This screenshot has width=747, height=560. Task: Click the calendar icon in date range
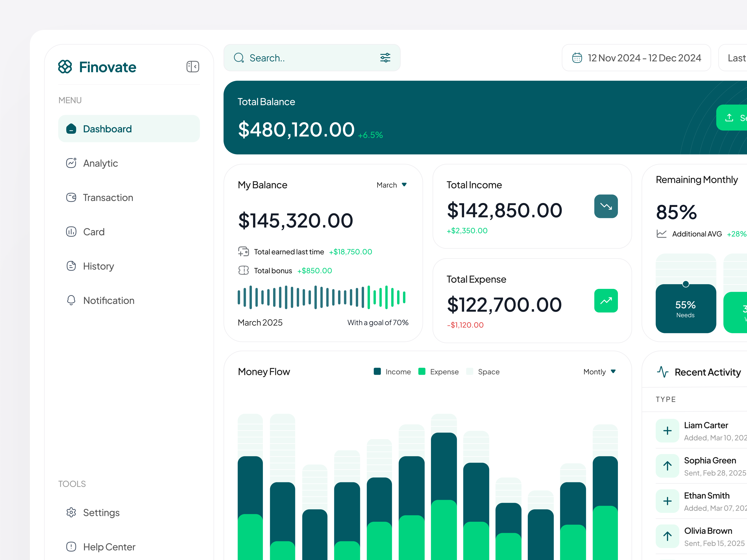click(x=577, y=58)
